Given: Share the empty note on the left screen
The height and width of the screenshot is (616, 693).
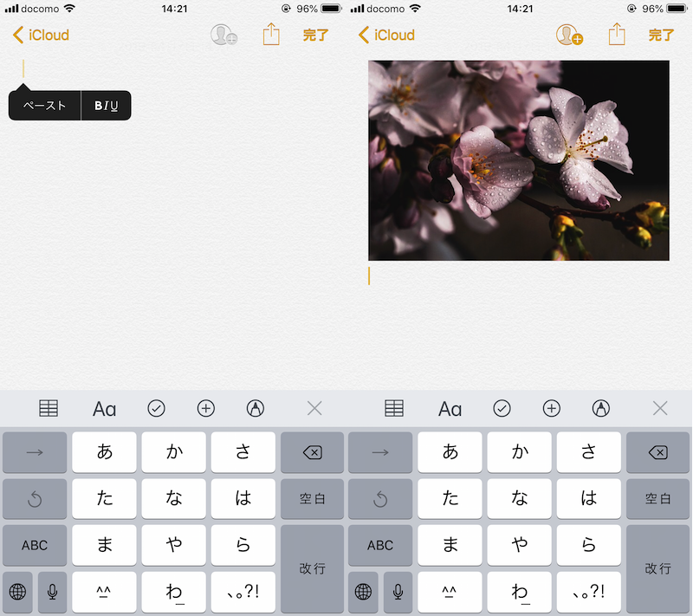Looking at the screenshot, I should click(271, 35).
